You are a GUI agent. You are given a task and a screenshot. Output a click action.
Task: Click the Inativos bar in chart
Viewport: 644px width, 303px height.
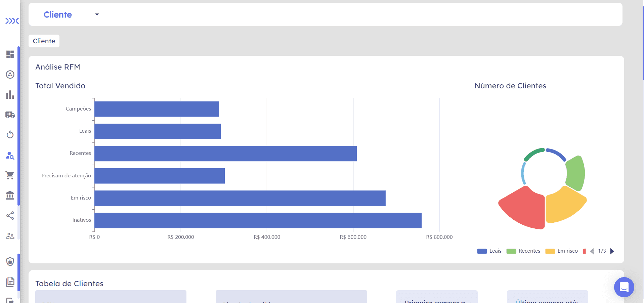coord(258,220)
